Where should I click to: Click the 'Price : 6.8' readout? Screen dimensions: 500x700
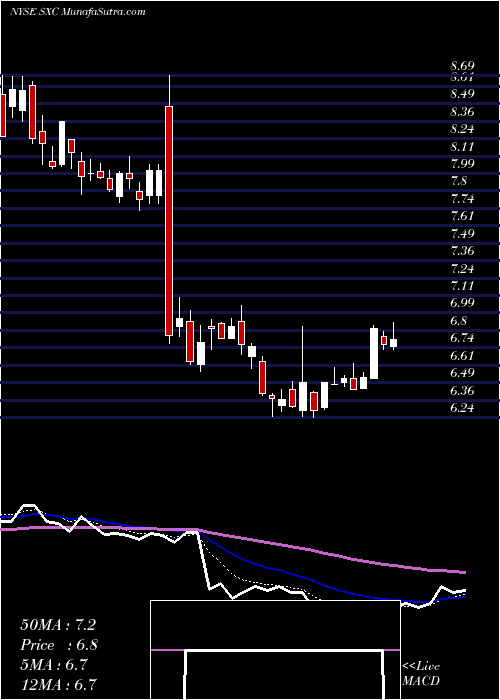(x=59, y=645)
